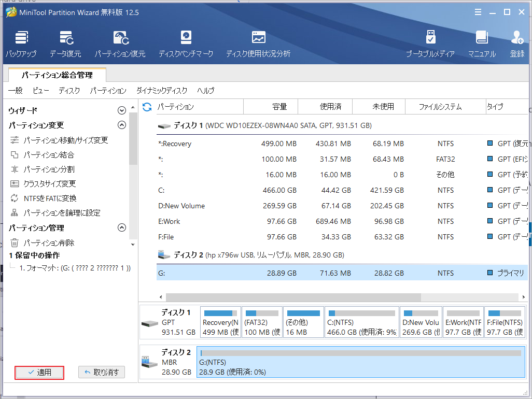Collapse the ウィザード section
This screenshot has width=532, height=399.
pos(121,110)
